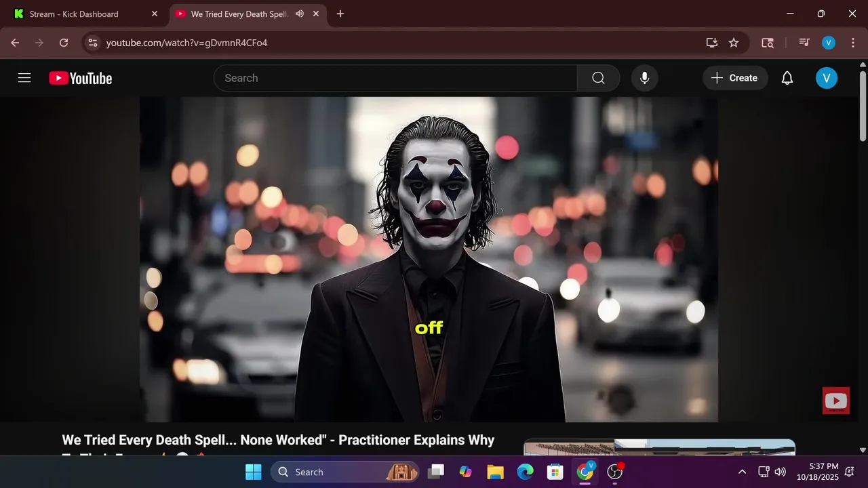
Task: Open the media controls music icon
Action: (804, 43)
